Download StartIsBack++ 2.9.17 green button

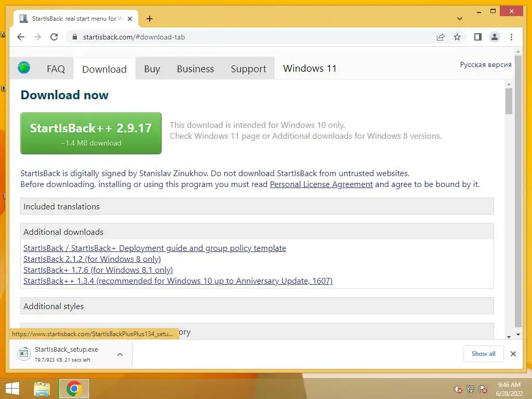pyautogui.click(x=91, y=133)
